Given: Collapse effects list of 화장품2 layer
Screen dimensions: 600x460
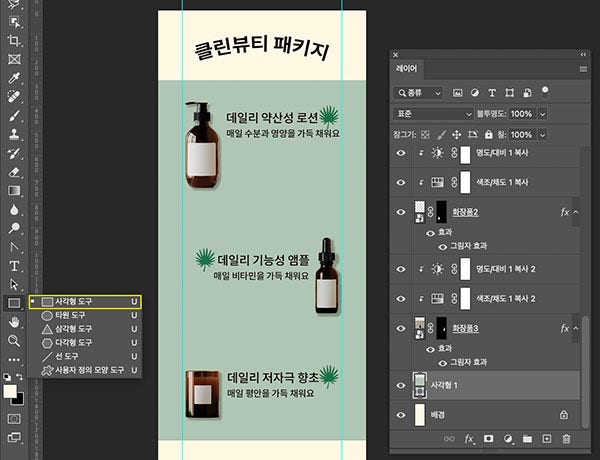Looking at the screenshot, I should click(x=576, y=212).
